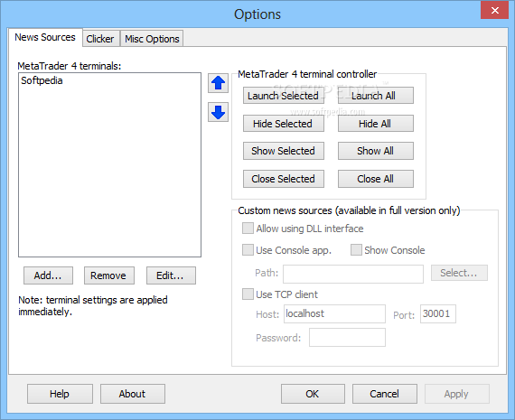Click the Edit... button
Screen dimensions: 515x420
(171, 275)
